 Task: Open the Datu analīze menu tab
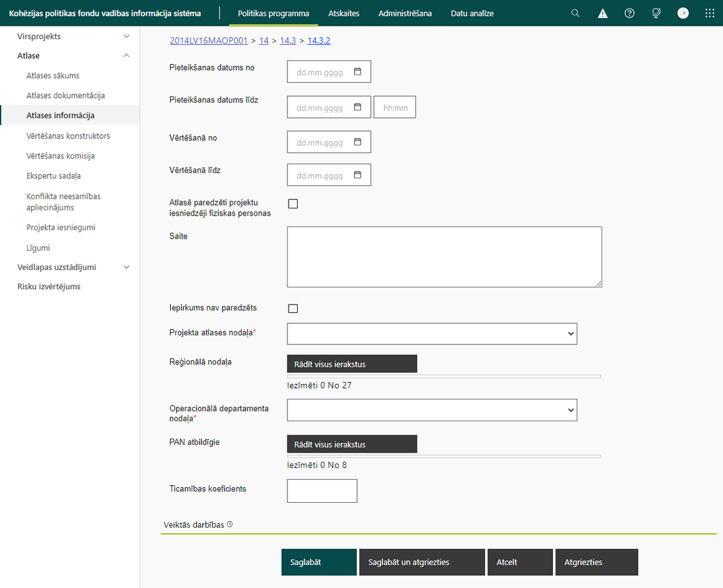click(x=472, y=13)
